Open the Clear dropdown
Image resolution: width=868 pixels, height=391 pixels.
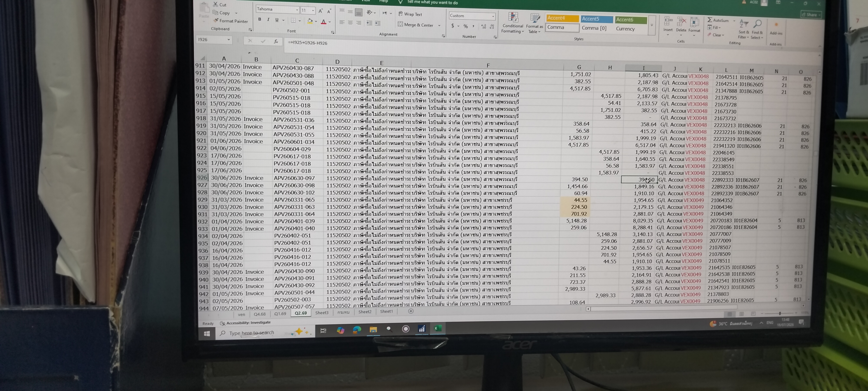[x=715, y=35]
